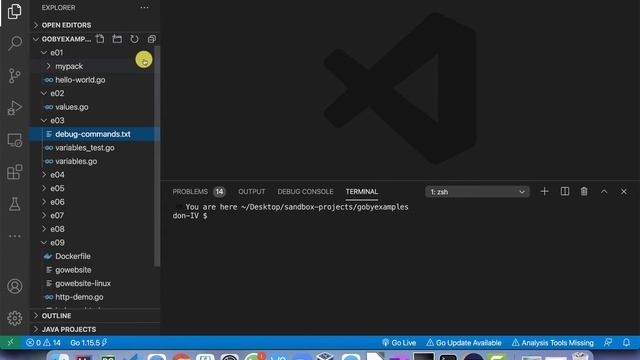Create a new folder in explorer
640x360 pixels.
(x=117, y=39)
